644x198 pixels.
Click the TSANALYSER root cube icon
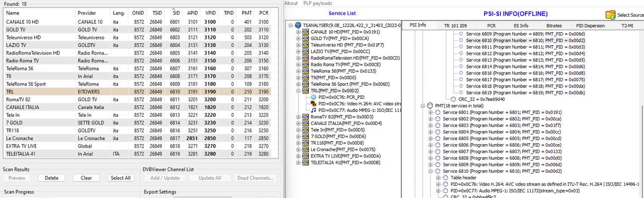298,25
